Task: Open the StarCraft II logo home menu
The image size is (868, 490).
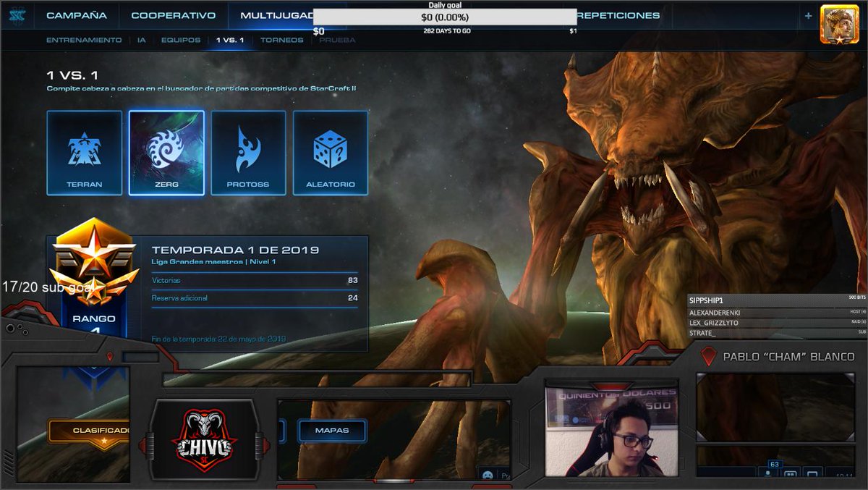Action: 17,15
